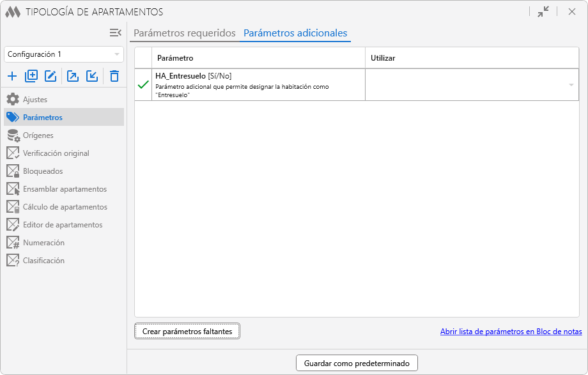Screen dimensions: 588x375
Task: Duplicate the current configuration
Action: point(31,77)
